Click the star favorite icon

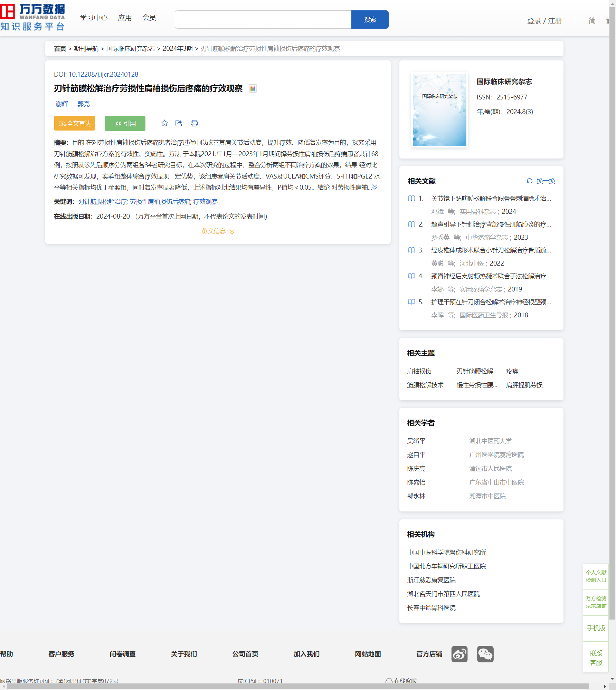click(164, 123)
